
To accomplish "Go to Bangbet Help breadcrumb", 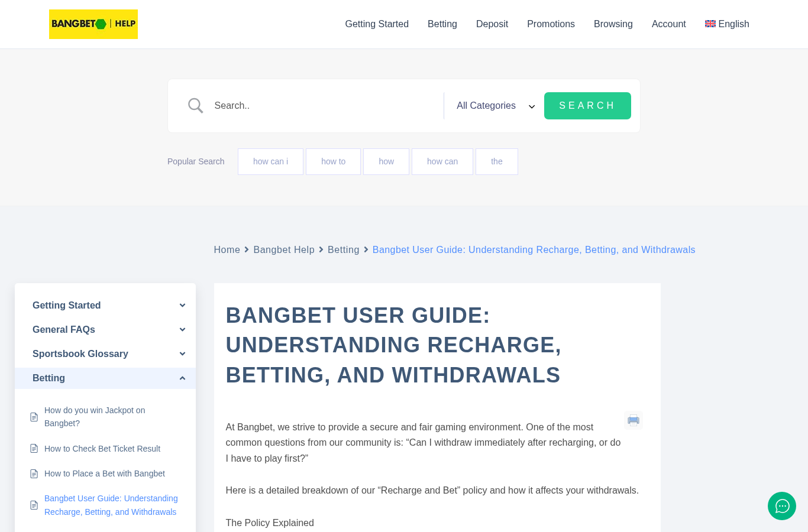I will (x=284, y=250).
